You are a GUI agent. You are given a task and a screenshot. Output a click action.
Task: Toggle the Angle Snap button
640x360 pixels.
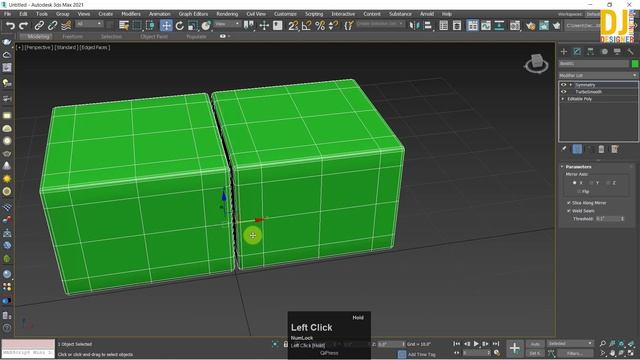point(306,26)
